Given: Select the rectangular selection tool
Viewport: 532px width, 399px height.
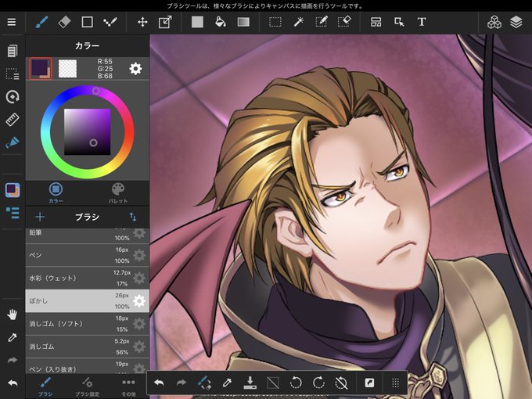Looking at the screenshot, I should (x=275, y=23).
